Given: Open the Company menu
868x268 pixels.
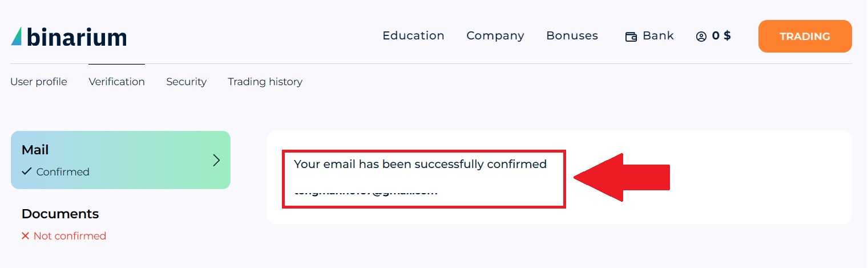Looking at the screenshot, I should pyautogui.click(x=495, y=35).
